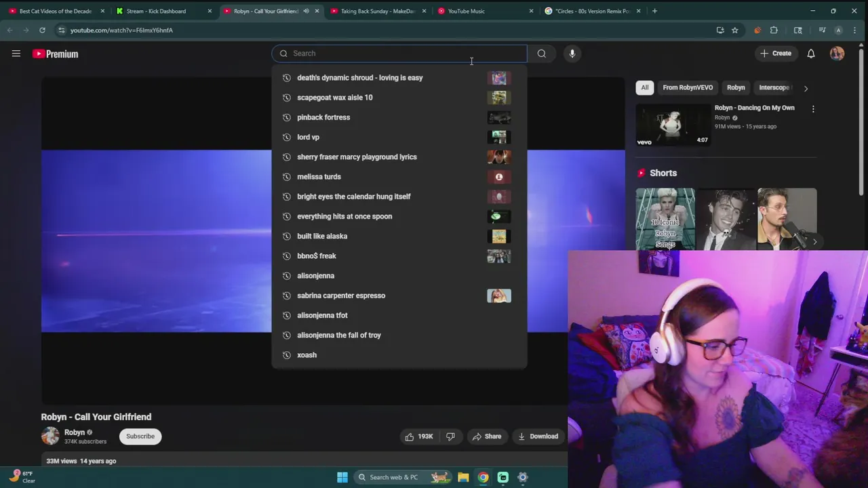Switch to Circles 80s Version Remix tab
The height and width of the screenshot is (488, 868).
tap(593, 11)
